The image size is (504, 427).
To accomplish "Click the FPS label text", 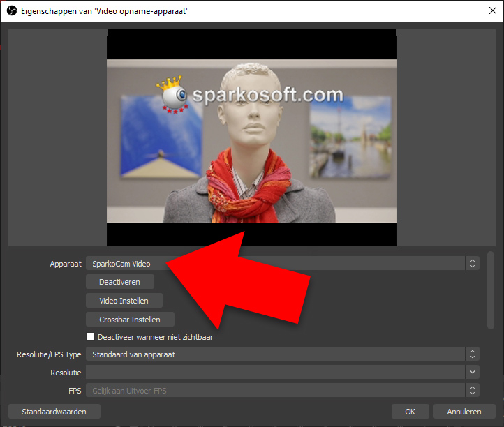I will tap(75, 391).
